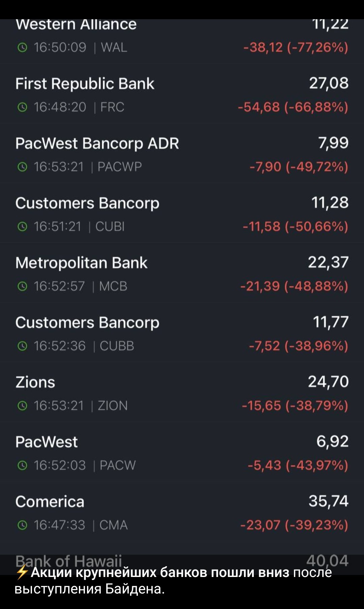Tap the clock icon beside PACWP ticker

click(22, 167)
